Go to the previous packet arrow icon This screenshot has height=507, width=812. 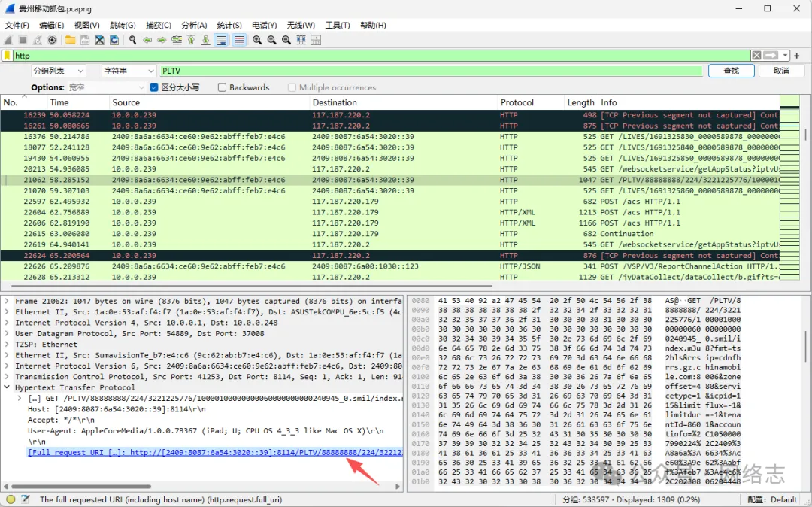click(147, 40)
